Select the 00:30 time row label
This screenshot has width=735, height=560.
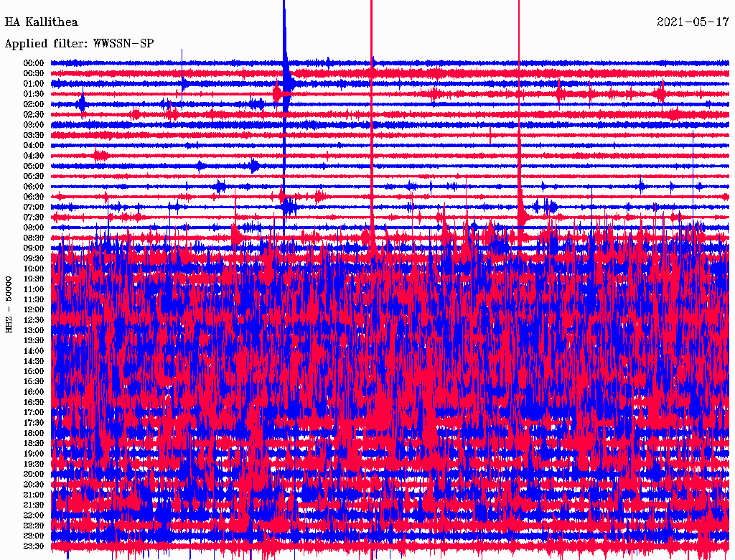pos(34,73)
